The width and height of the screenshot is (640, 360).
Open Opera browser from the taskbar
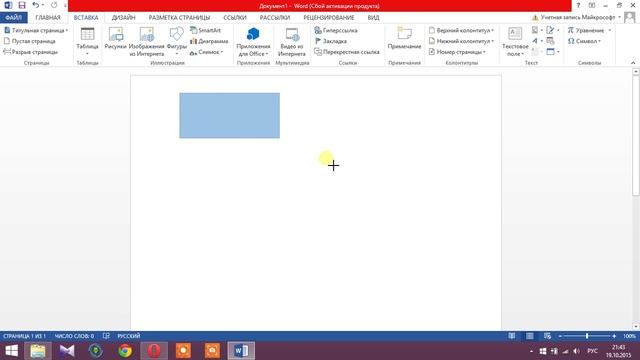click(x=154, y=351)
